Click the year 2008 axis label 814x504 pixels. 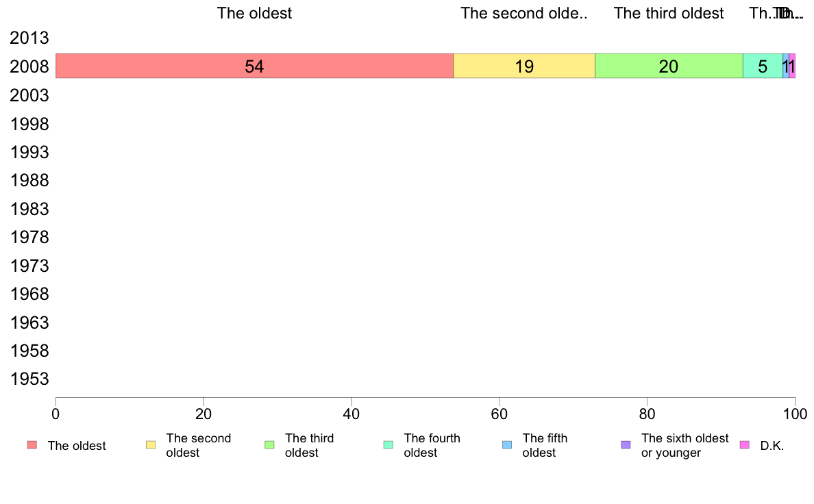[x=29, y=66]
